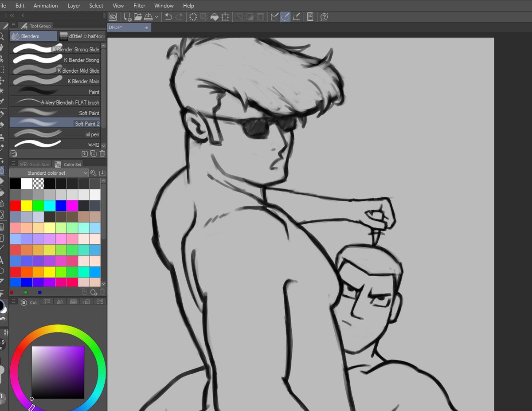Screen dimensions: 532x411
Task: Click the New document icon
Action: (x=128, y=17)
